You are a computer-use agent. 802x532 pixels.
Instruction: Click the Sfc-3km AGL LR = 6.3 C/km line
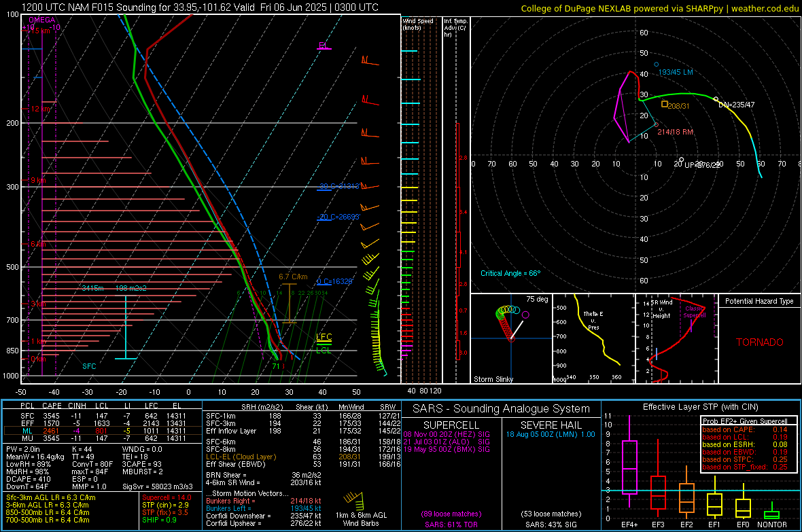51,497
